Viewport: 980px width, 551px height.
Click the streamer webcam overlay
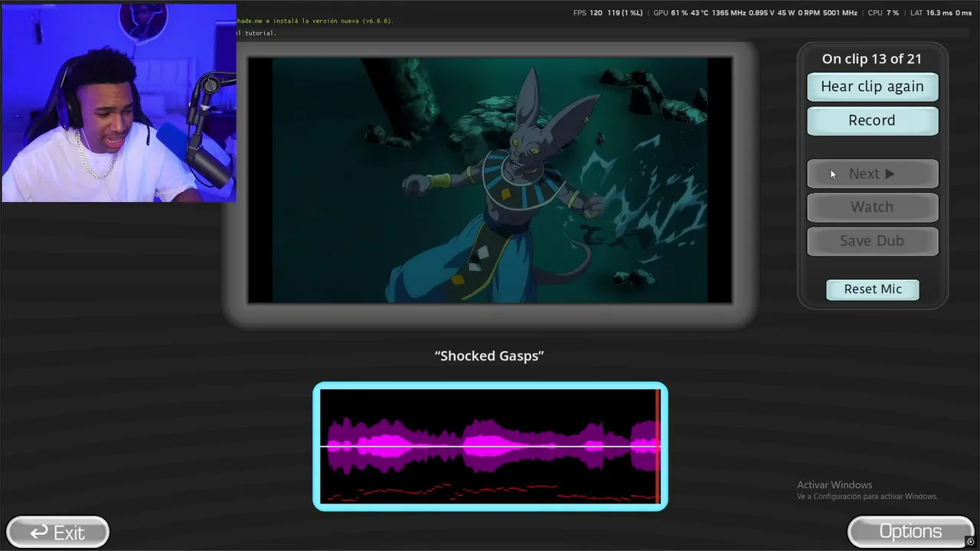[x=119, y=103]
